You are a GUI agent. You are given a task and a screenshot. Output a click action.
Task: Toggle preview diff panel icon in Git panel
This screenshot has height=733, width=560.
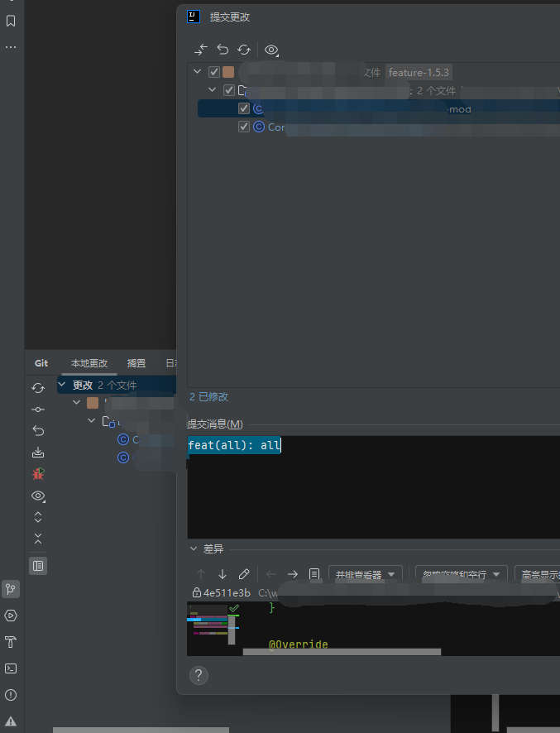38,566
